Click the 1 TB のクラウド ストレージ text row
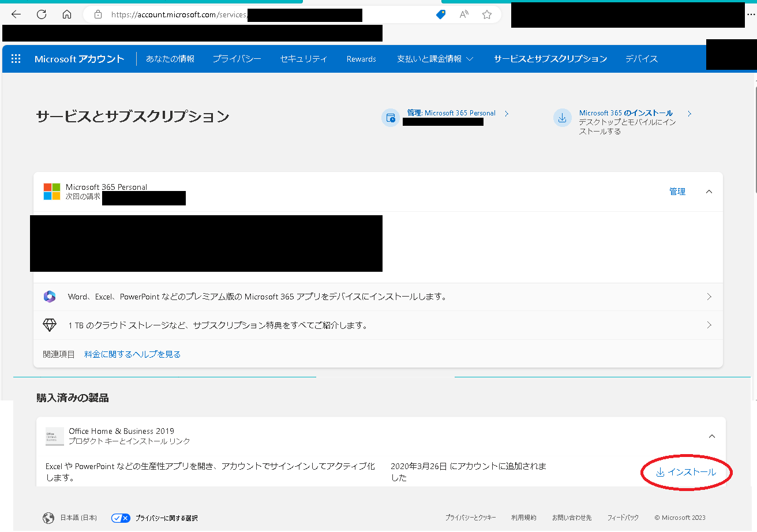757x532 pixels. point(218,325)
